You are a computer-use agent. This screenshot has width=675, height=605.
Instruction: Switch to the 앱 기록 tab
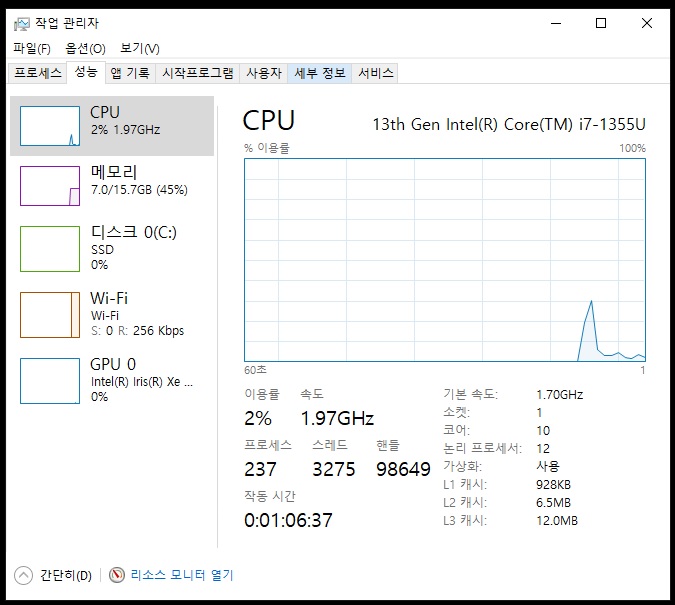click(130, 73)
